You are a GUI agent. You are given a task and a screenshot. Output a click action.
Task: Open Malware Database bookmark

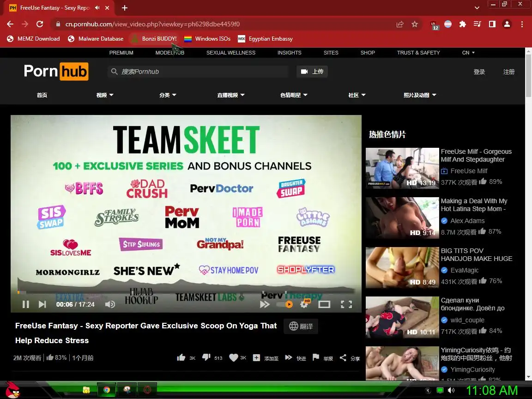(95, 39)
